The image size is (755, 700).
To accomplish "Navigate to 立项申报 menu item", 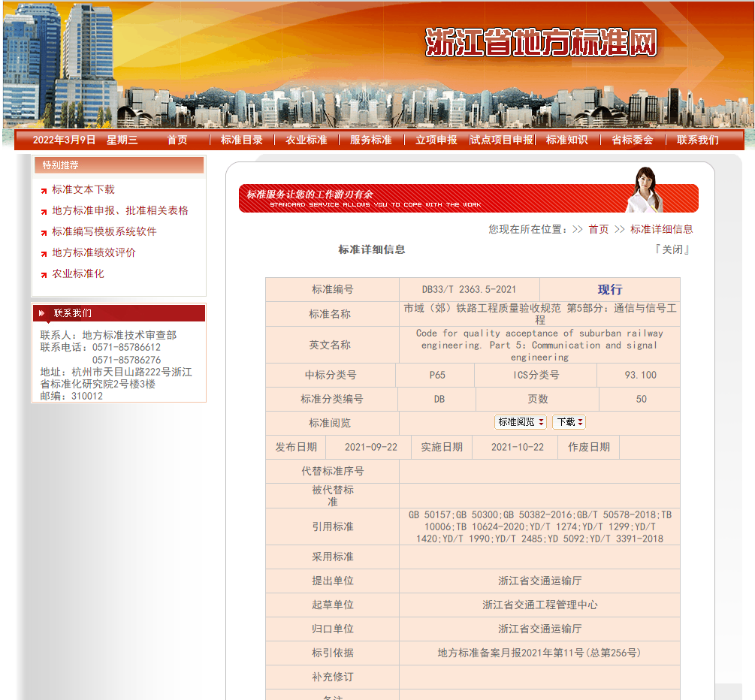I will 436,140.
